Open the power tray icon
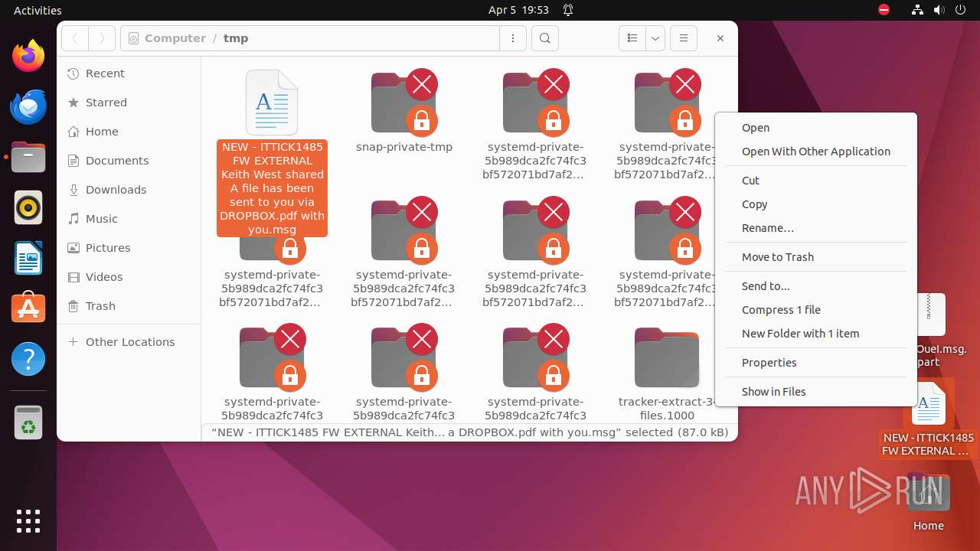 [x=960, y=10]
